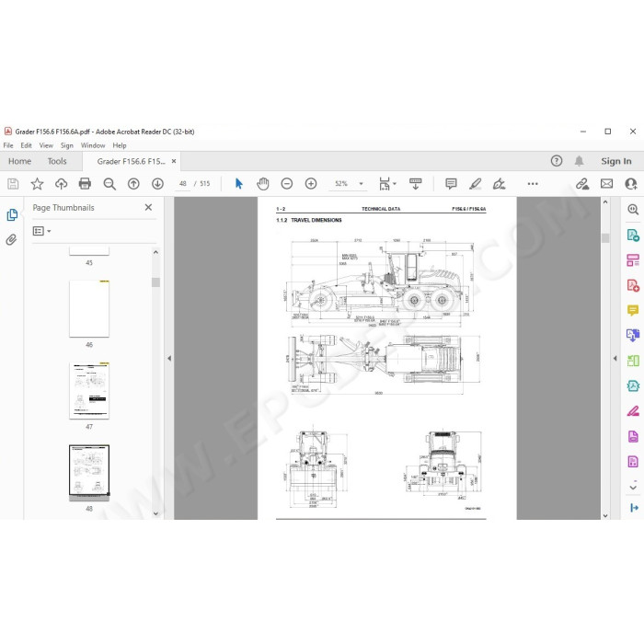Expand more tools chevron in right pane

633,487
